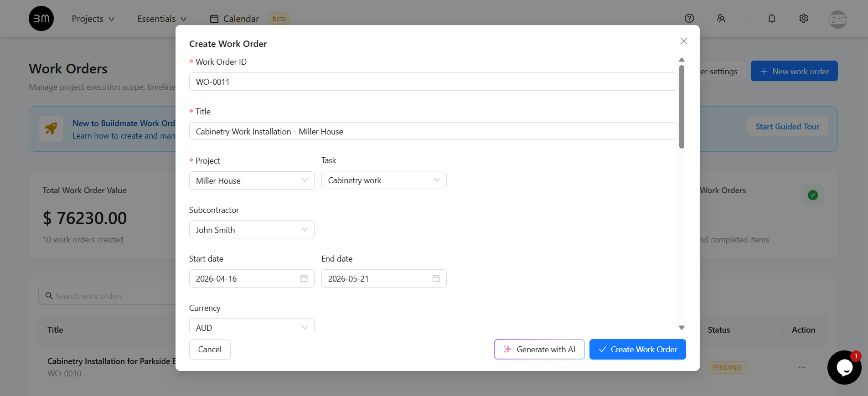Open the Project dropdown showing Miller House
Image resolution: width=868 pixels, height=396 pixels.
click(x=252, y=180)
